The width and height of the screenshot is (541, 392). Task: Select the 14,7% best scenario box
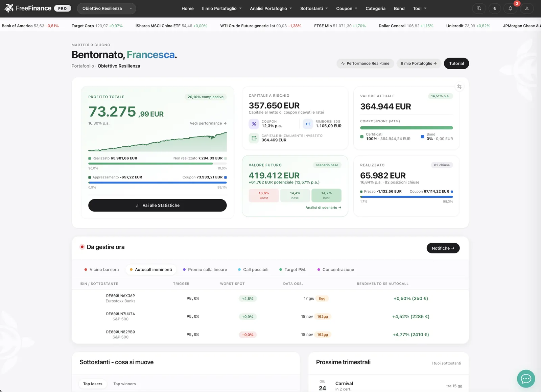click(326, 195)
